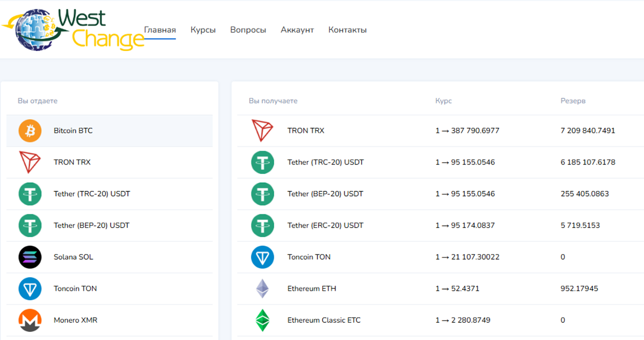Click the Toncoin TON reserve value 0
Viewport: 644px width, 340px height.
tap(563, 257)
